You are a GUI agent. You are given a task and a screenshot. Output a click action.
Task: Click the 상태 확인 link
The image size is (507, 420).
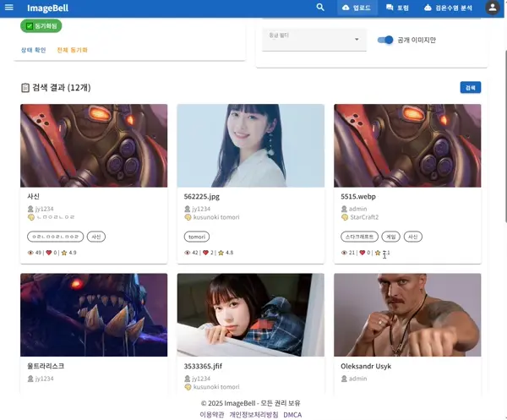coord(35,50)
